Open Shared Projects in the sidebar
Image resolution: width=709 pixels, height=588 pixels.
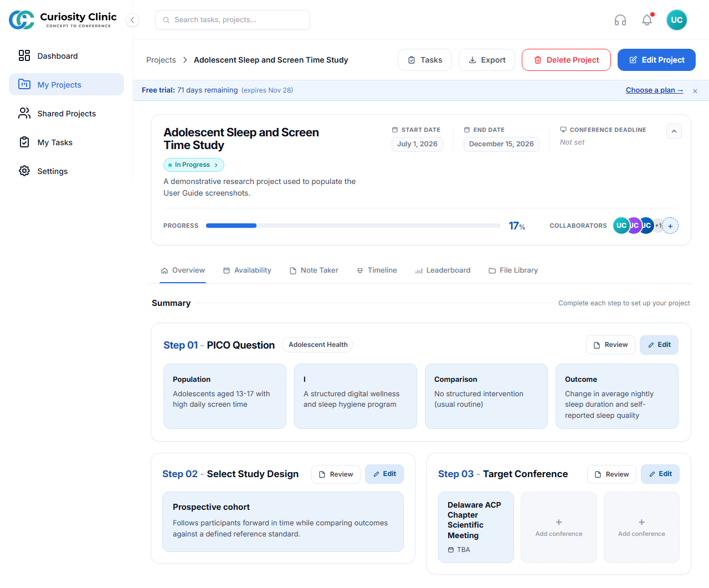pyautogui.click(x=66, y=114)
